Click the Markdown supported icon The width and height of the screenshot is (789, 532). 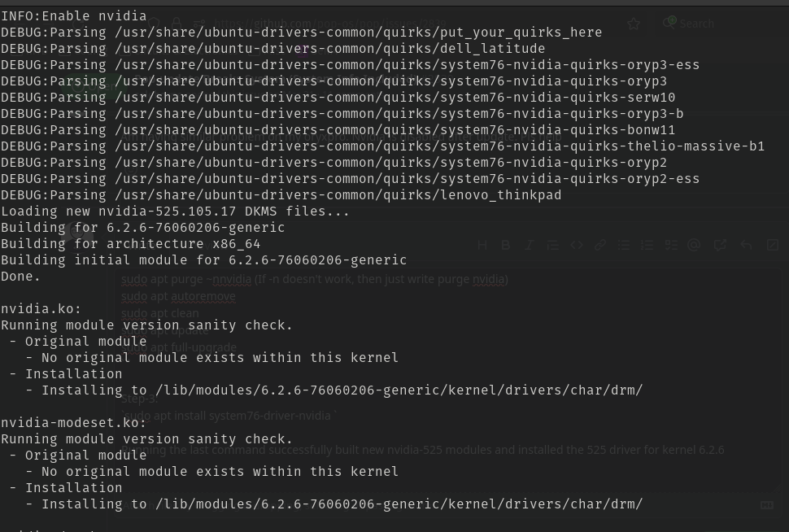[x=766, y=504]
